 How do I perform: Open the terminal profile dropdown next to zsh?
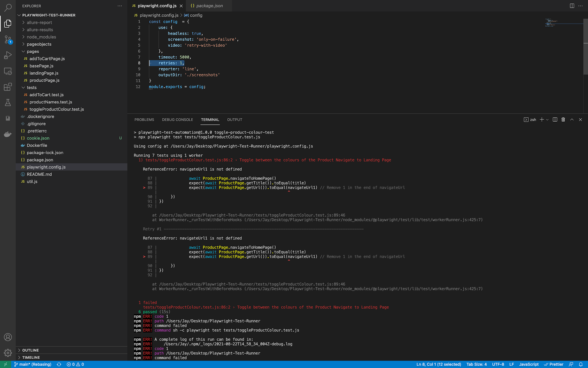pyautogui.click(x=547, y=119)
